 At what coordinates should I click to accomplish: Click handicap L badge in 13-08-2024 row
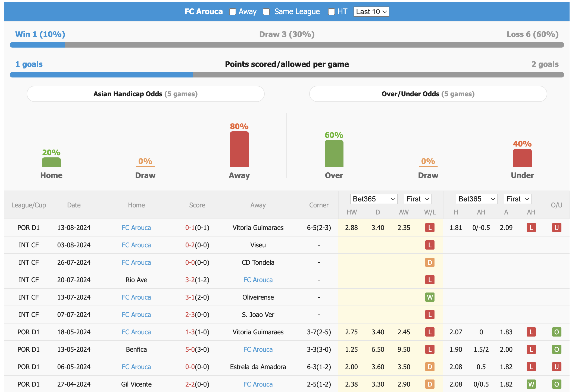(531, 228)
